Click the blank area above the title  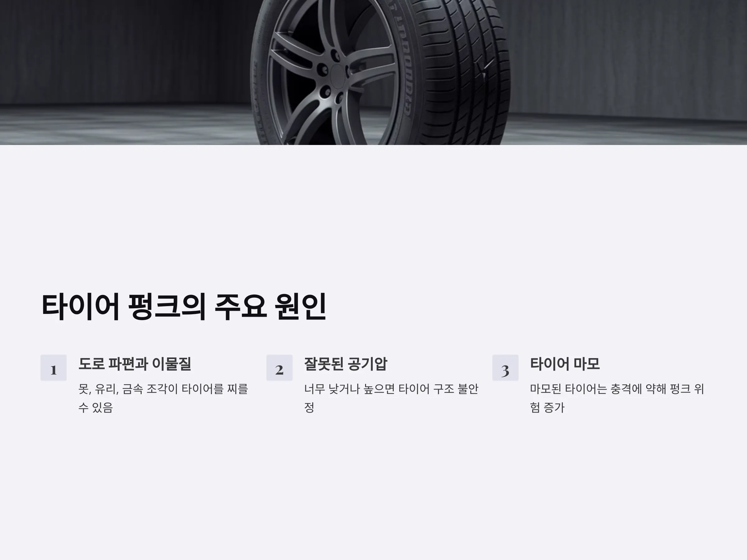[x=374, y=216]
